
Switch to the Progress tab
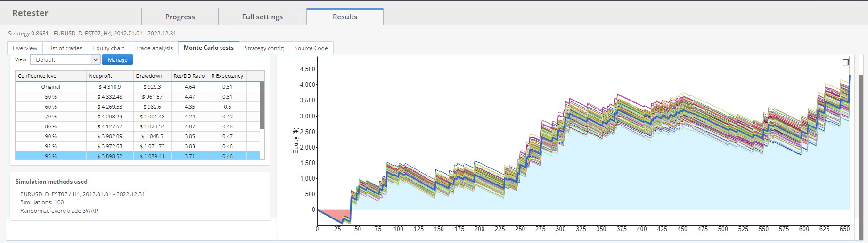point(180,17)
